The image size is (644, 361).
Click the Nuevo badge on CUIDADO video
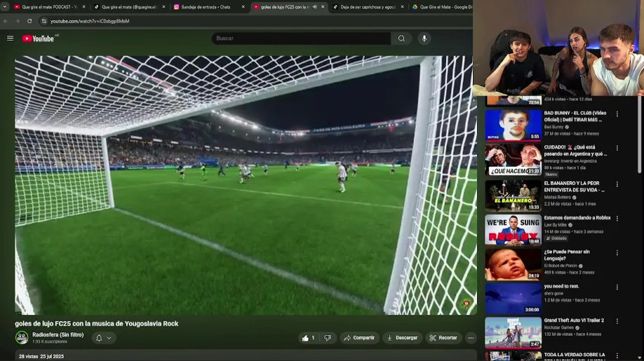[x=551, y=174]
